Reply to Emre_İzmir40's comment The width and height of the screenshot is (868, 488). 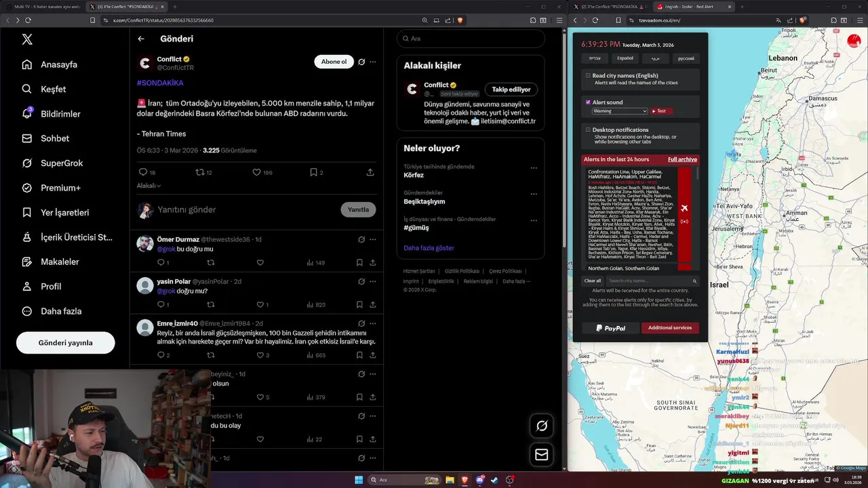161,355
